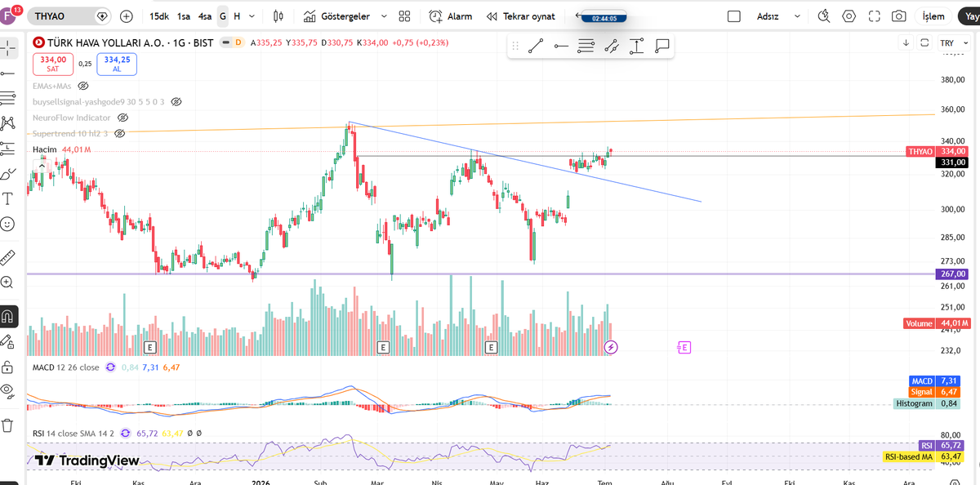980x485 pixels.
Task: Pick trend line in floating favorites toolbar
Action: [536, 47]
